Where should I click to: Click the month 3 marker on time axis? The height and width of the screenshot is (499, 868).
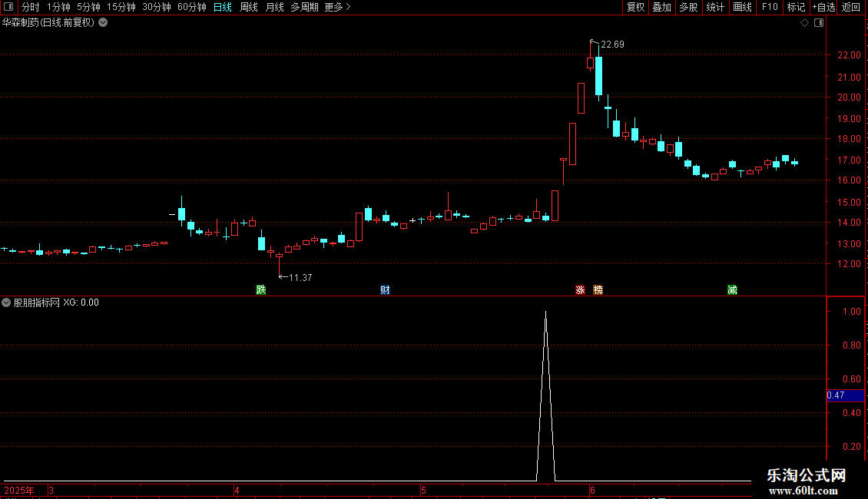pyautogui.click(x=51, y=491)
